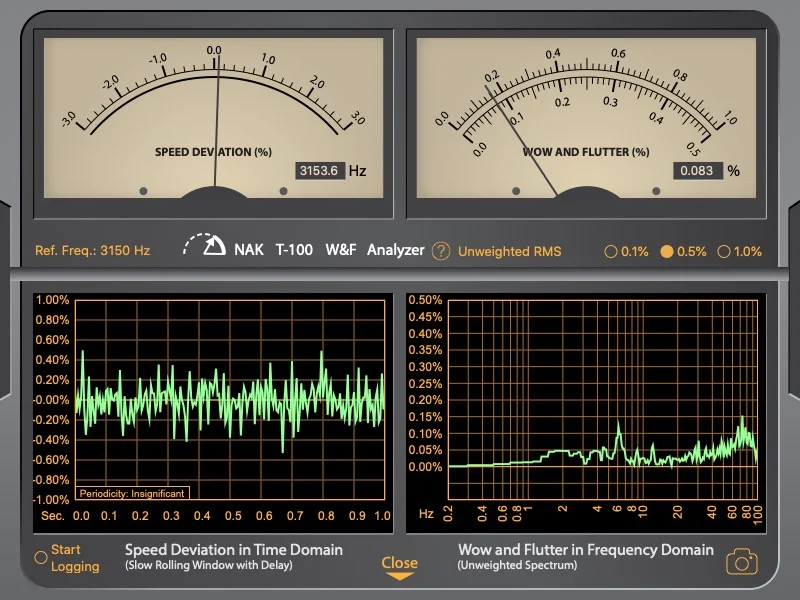Click right dot under Wow and Flutter meter
Screen dimensions: 800x600
click(655, 190)
